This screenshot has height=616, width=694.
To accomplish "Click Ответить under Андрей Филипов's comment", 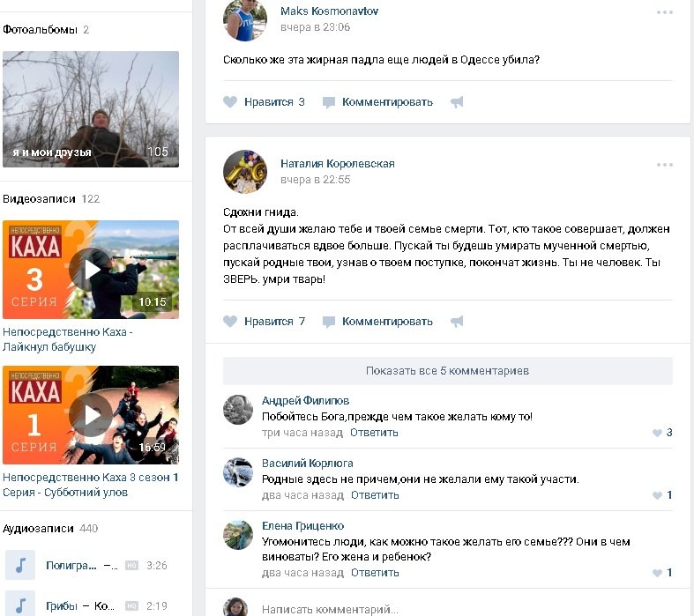I will 374,433.
